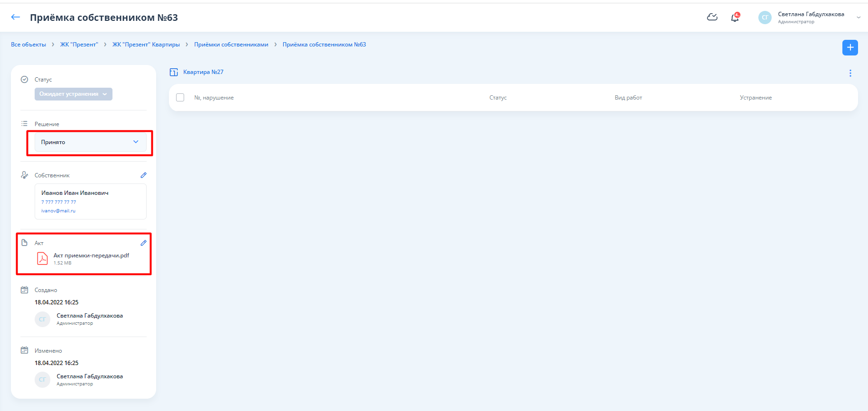
Task: Open the PDF icon of Акт приемки-передачи
Action: pos(43,258)
